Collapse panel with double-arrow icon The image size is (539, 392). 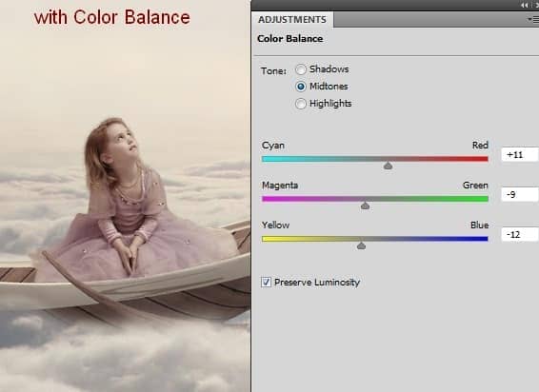pyautogui.click(x=525, y=5)
